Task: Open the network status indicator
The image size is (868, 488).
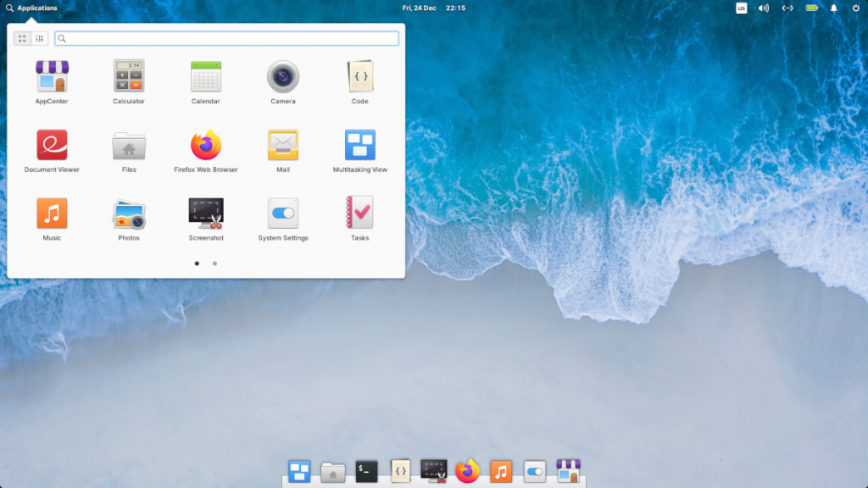Action: (x=787, y=8)
